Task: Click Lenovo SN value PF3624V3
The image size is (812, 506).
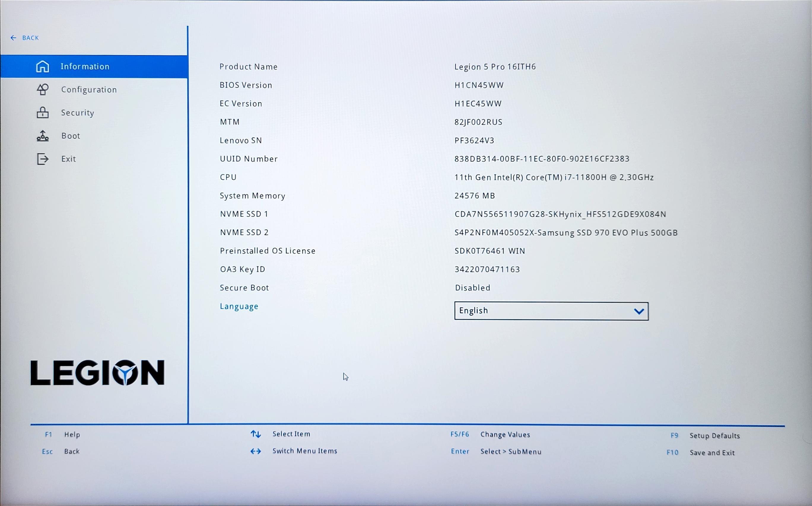Action: pos(474,140)
